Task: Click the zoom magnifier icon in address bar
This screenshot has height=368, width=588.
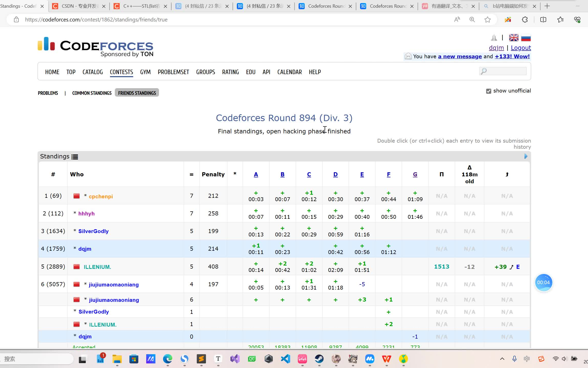Action: [472, 20]
